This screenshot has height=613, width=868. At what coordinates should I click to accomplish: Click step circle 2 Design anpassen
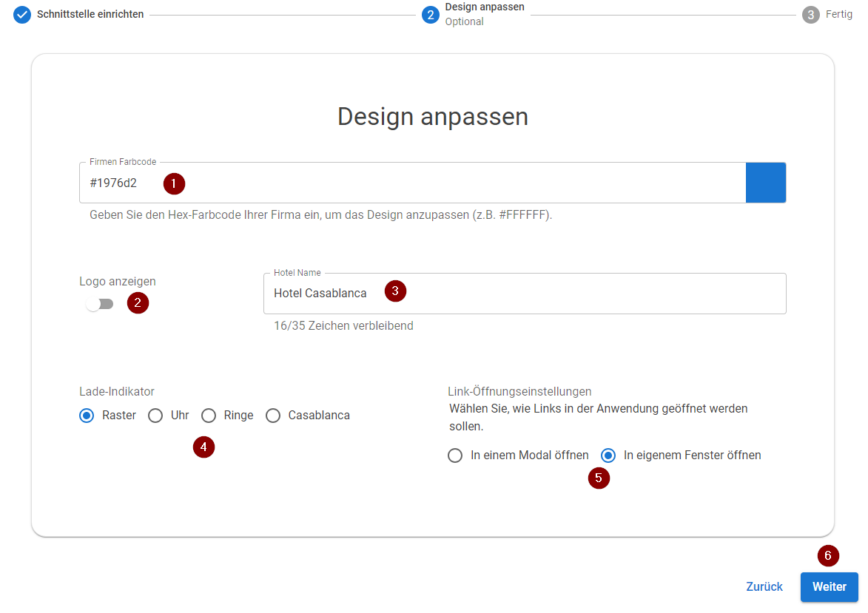coord(431,14)
